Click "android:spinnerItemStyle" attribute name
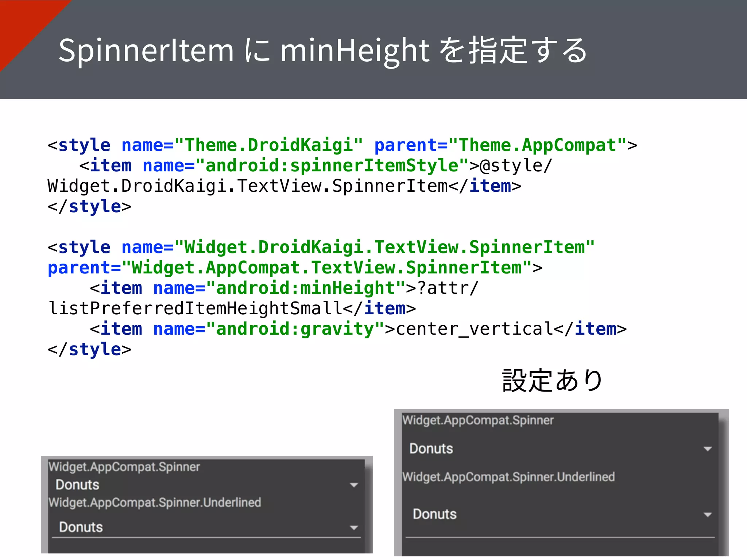This screenshot has width=747, height=560. coord(332,166)
